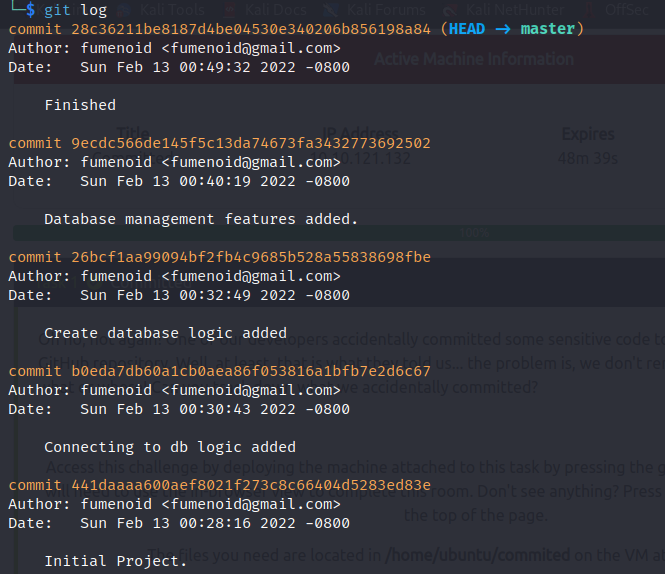Click Author line under commit 28c36211
Viewport: 665px width, 574px height.
click(174, 48)
